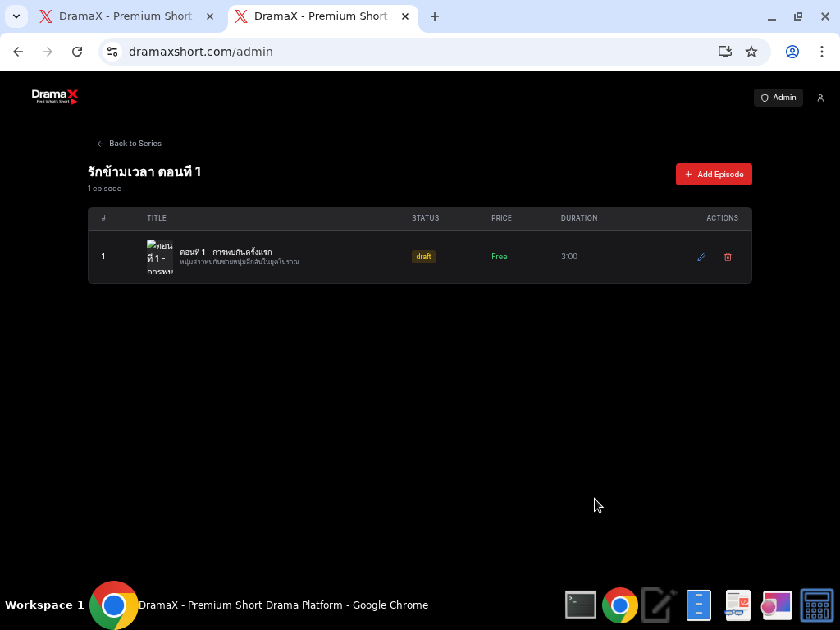Click the DramaX logo
This screenshot has height=630, width=840.
click(x=55, y=97)
